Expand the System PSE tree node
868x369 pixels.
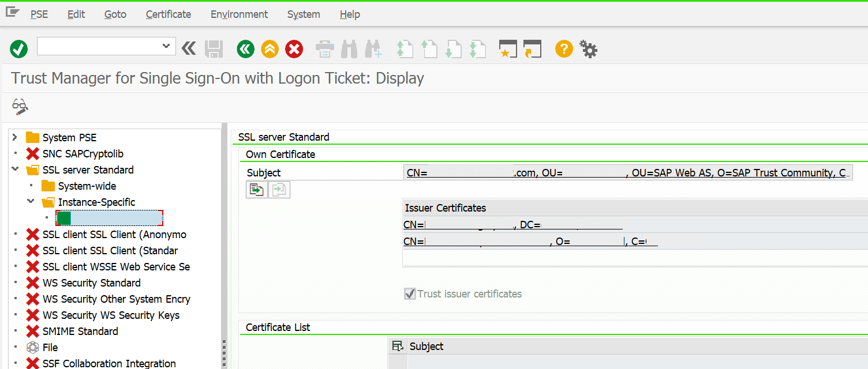coord(15,137)
